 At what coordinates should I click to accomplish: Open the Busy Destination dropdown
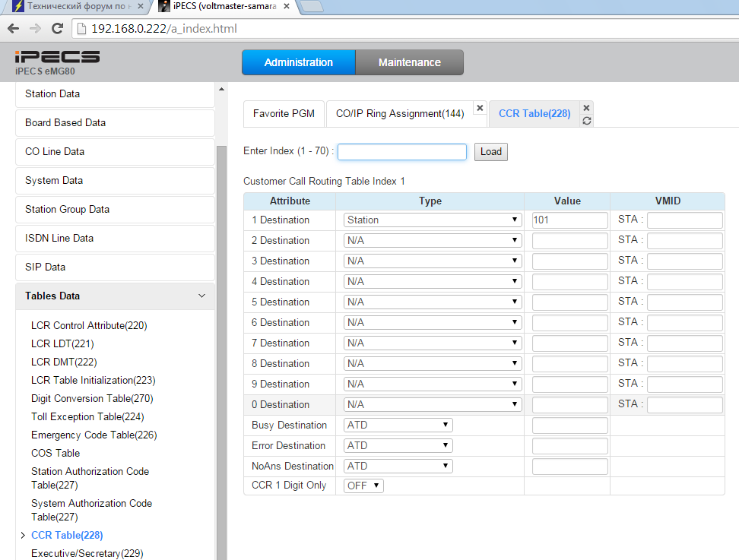[398, 426]
